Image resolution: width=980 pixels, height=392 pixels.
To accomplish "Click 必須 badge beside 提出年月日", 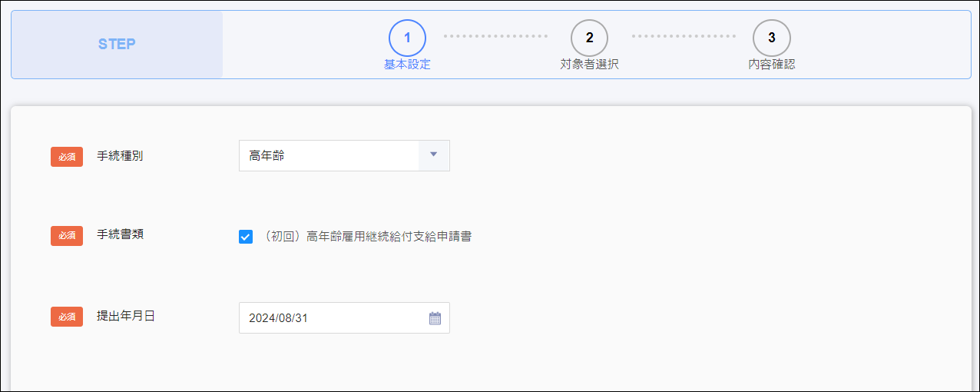I will (x=67, y=317).
